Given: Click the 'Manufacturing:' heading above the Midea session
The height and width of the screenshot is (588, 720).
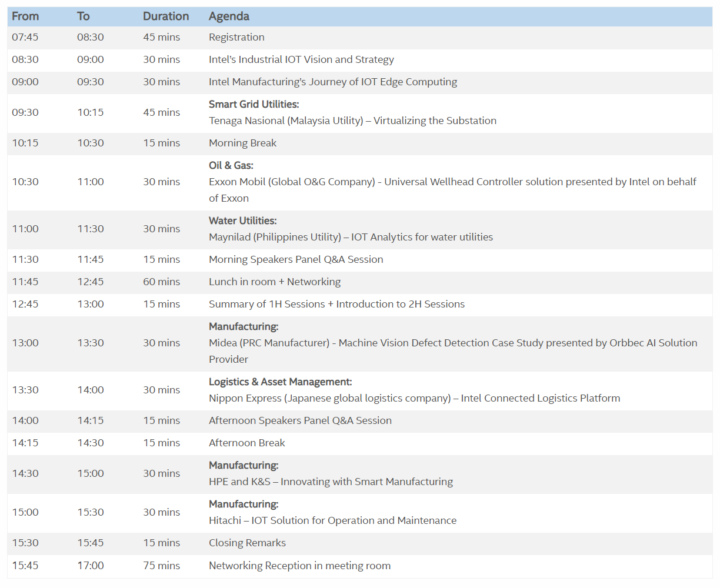Looking at the screenshot, I should click(244, 326).
